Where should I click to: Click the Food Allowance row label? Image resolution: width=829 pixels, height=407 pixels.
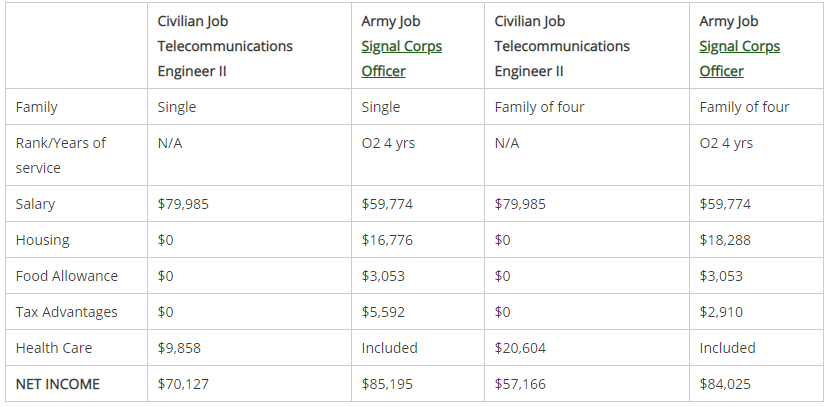(67, 276)
